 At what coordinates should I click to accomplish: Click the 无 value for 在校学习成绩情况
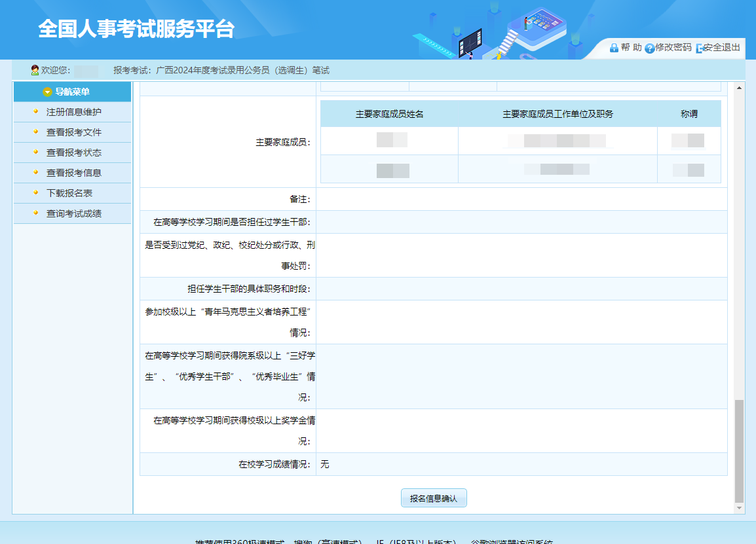pos(325,464)
